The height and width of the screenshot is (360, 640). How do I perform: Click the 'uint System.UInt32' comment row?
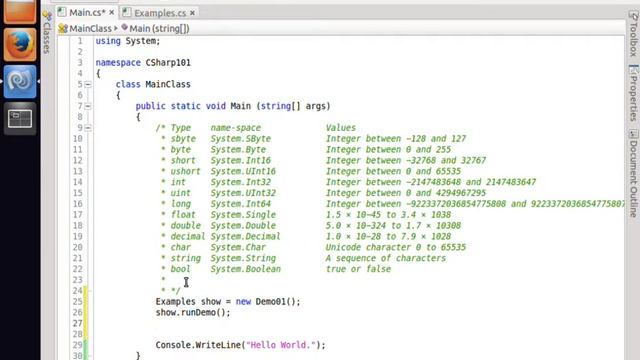point(323,193)
